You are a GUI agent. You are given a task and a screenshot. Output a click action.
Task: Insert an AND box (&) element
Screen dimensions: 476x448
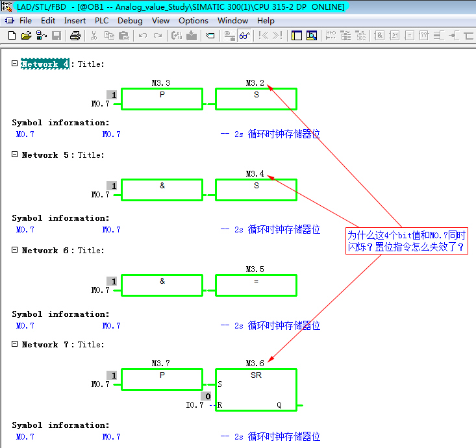pyautogui.click(x=379, y=36)
